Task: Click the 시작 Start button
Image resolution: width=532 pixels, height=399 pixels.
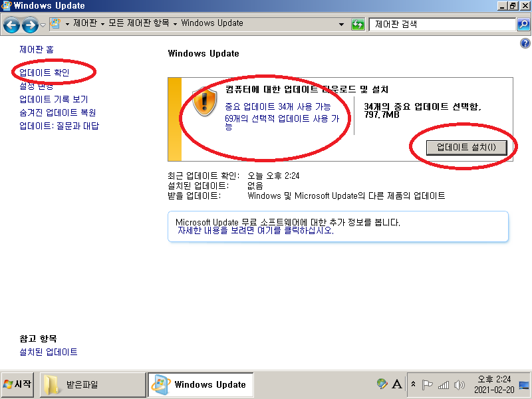Action: point(18,384)
